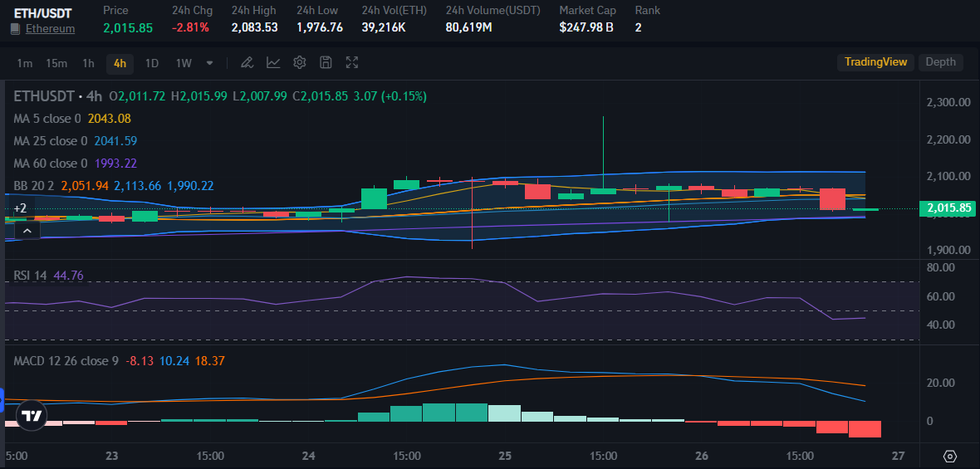Select the 4h timeframe
Screen dimensions: 980x469
click(120, 63)
